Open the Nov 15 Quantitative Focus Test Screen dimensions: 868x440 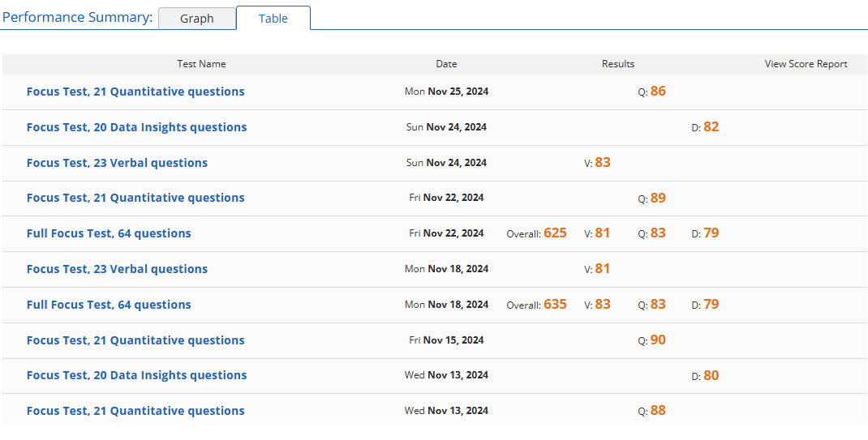pos(135,340)
